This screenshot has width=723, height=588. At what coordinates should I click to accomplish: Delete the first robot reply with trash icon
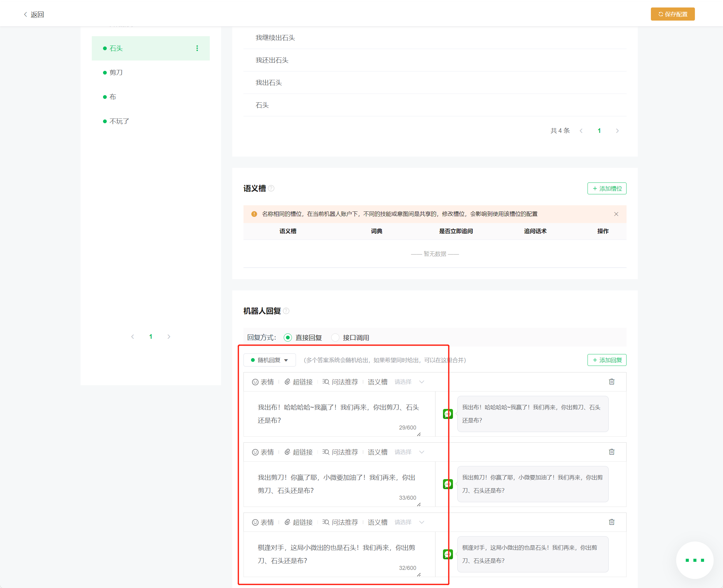coord(612,382)
